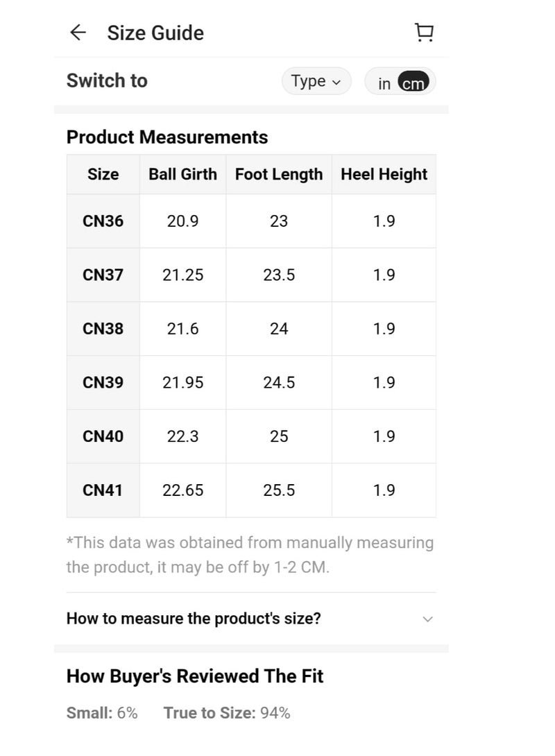
Task: Click the Heel Height column header
Action: 384,174
